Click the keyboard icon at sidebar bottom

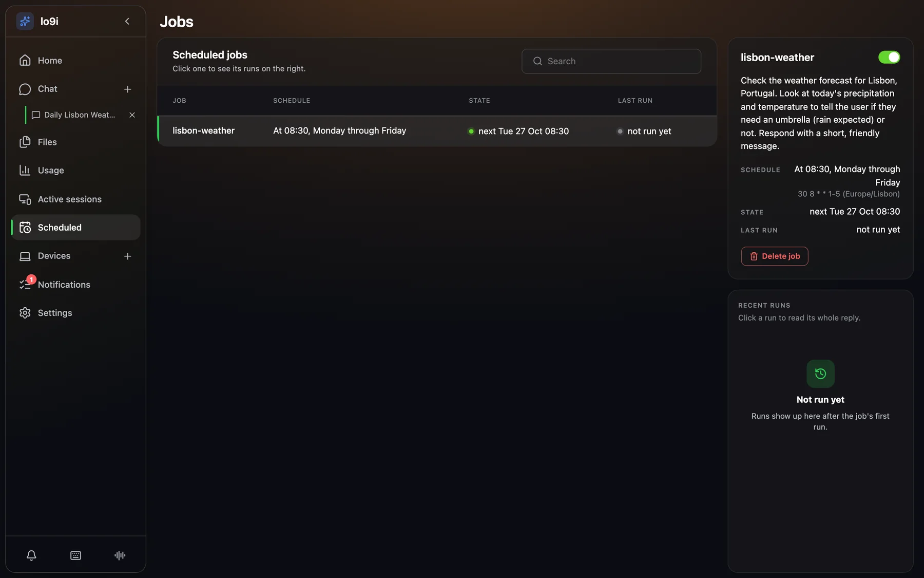click(x=75, y=555)
